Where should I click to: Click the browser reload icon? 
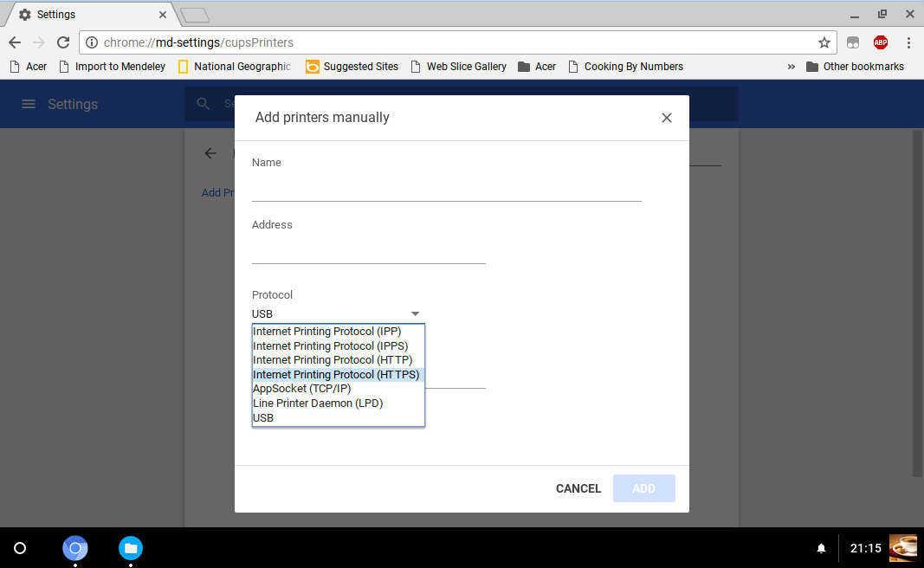pos(62,42)
